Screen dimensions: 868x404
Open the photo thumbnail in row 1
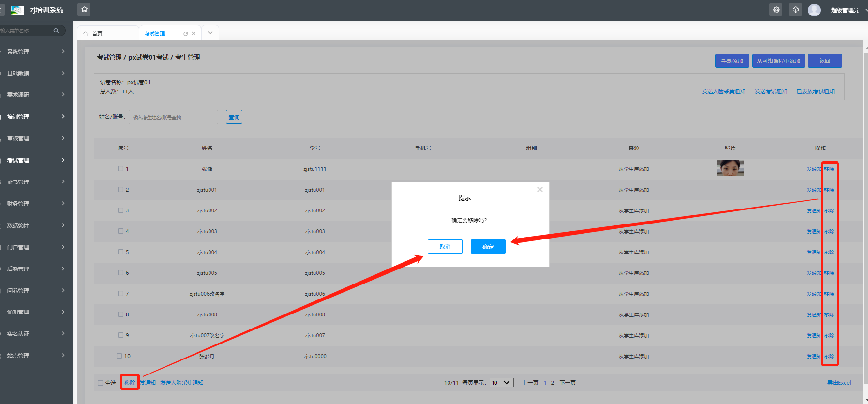[730, 168]
